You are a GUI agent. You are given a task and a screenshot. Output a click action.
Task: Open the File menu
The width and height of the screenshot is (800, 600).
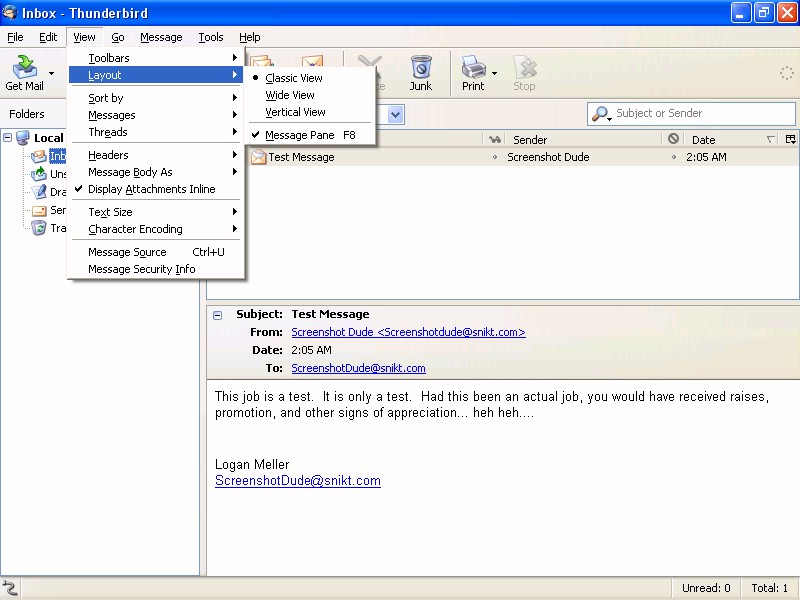click(x=15, y=37)
